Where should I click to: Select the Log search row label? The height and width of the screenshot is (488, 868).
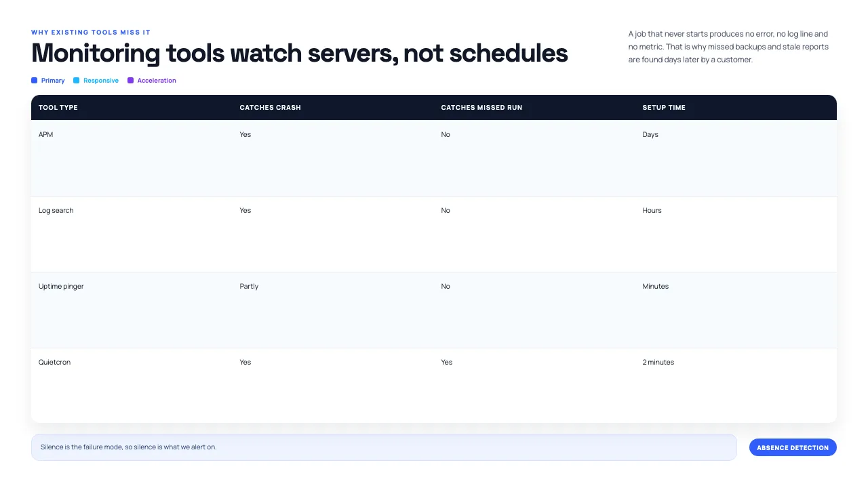click(56, 210)
